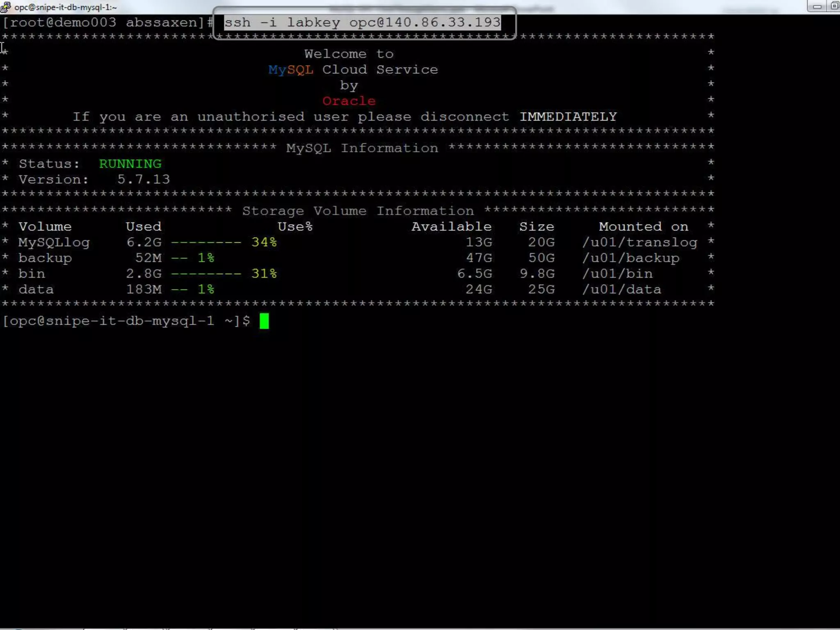Click the blue-orange MySQL logo text
Screen dimensions: 840x630
[x=291, y=70]
